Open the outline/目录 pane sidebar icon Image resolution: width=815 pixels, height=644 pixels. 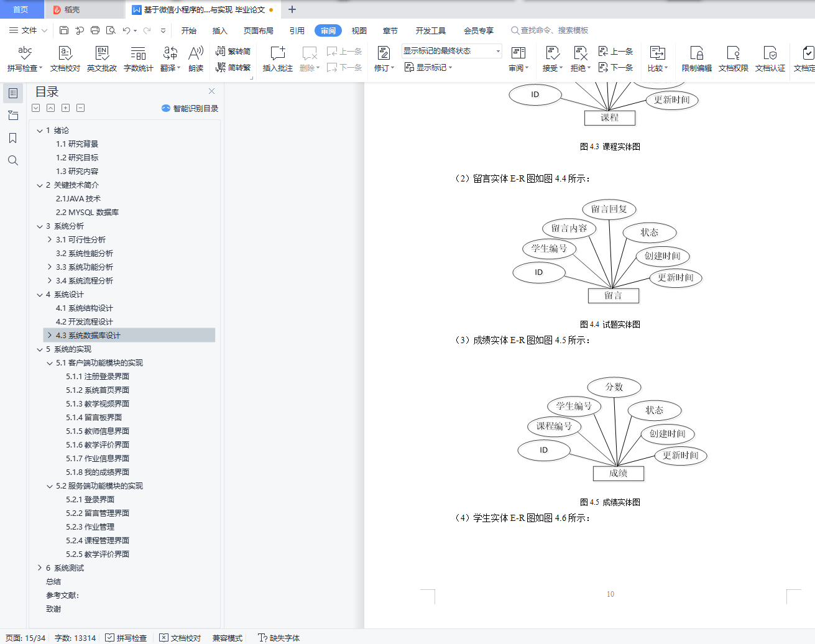pyautogui.click(x=12, y=93)
